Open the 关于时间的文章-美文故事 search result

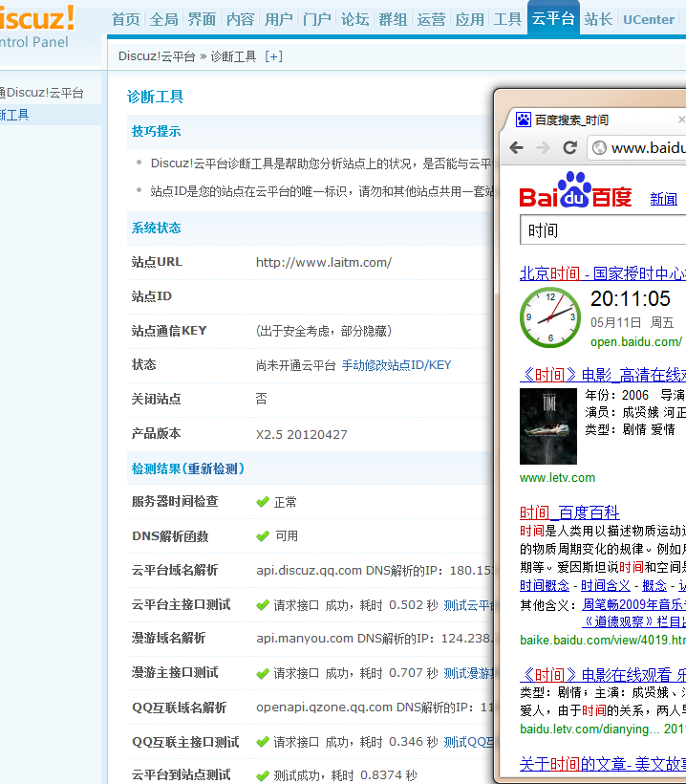coord(603,764)
